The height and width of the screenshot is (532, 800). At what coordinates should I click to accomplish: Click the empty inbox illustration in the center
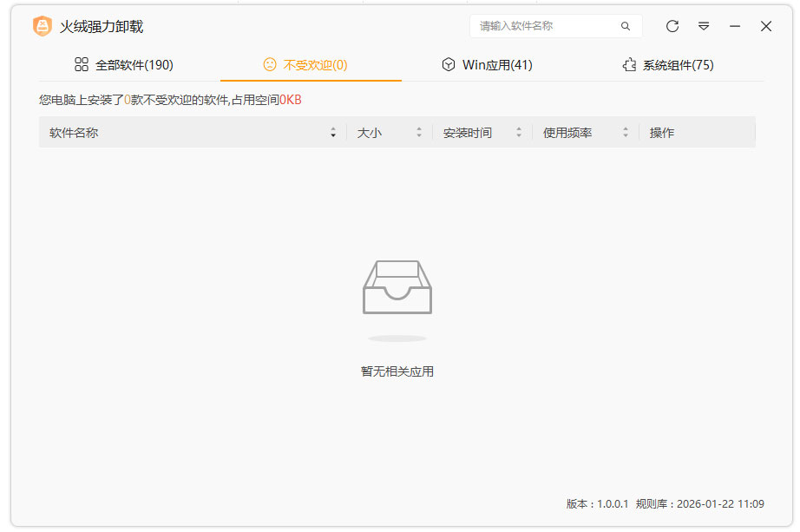click(x=397, y=286)
